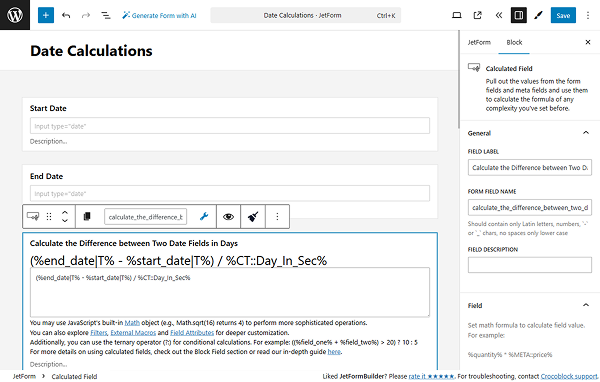Click the Save button

pyautogui.click(x=563, y=15)
